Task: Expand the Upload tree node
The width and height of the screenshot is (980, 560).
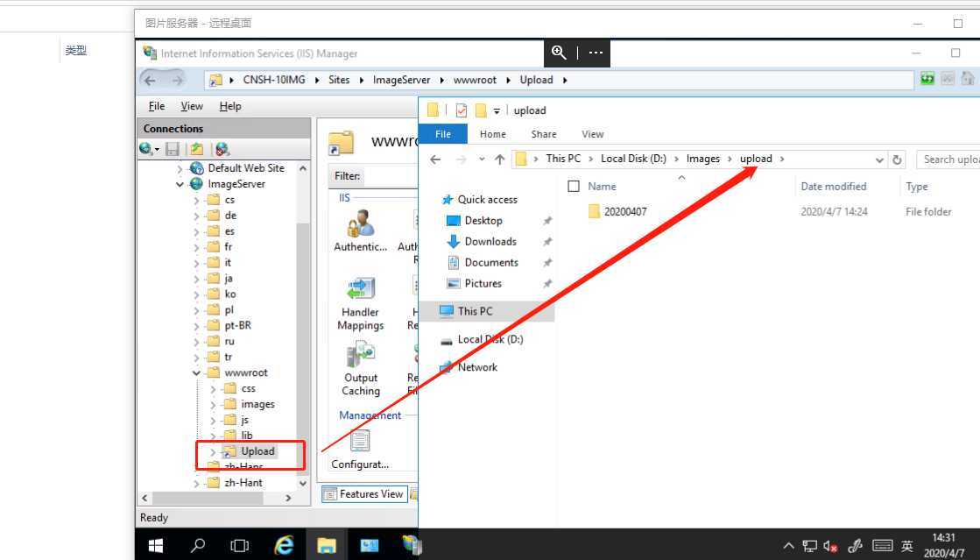Action: pyautogui.click(x=213, y=451)
